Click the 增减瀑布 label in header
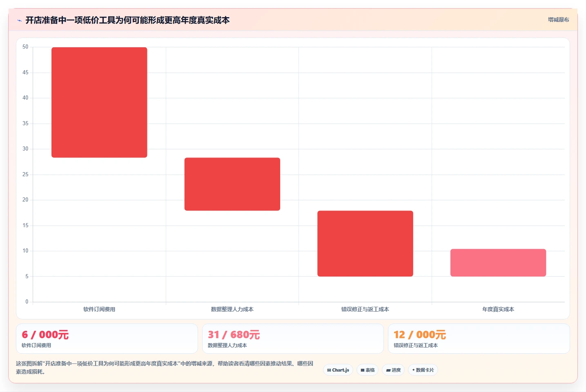Viewport: 586px width, 392px height. (558, 20)
